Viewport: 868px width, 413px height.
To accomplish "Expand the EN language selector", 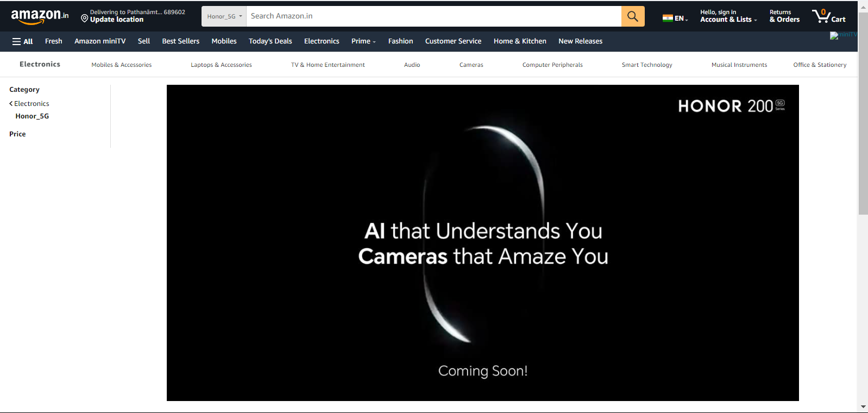I will coord(682,18).
